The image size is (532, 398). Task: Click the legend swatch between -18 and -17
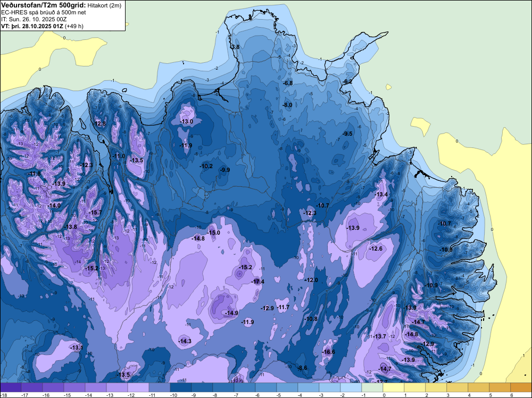coord(11,387)
